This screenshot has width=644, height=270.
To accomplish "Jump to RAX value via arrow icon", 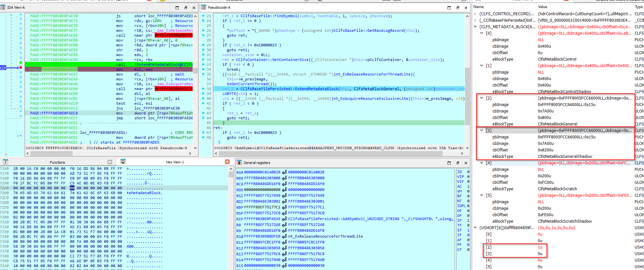I will 284,172.
